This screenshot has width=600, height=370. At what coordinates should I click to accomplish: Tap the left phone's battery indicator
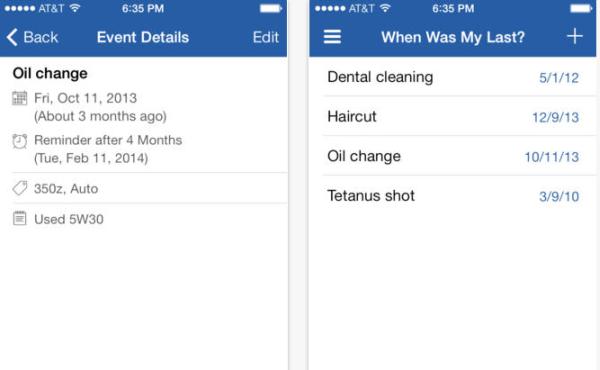(271, 8)
